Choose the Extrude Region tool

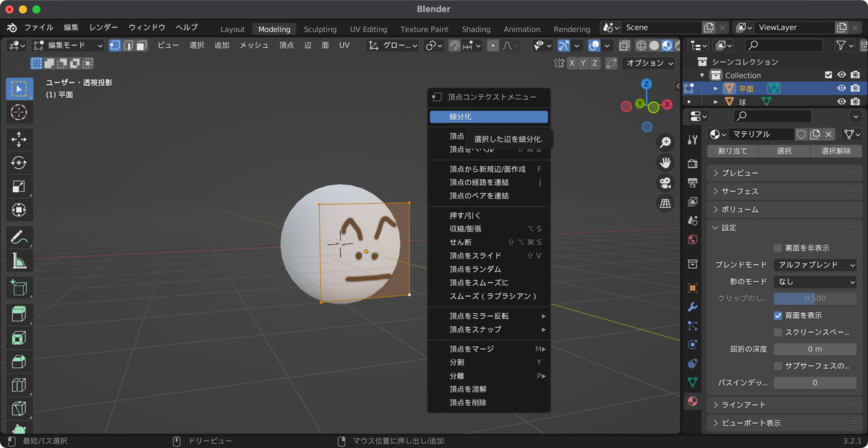tap(20, 314)
